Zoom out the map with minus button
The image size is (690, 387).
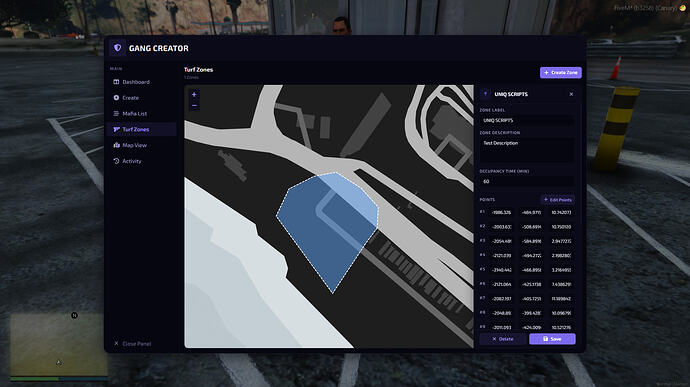click(x=194, y=106)
